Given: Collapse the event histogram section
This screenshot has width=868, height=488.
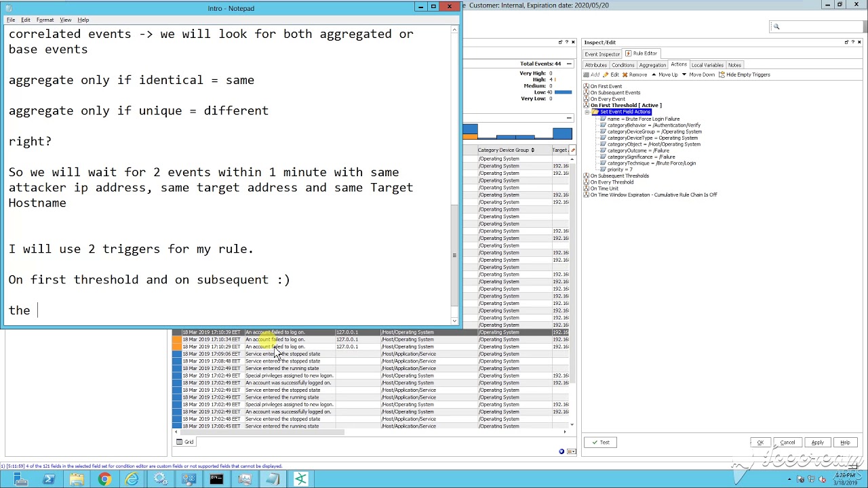Looking at the screenshot, I should [569, 118].
